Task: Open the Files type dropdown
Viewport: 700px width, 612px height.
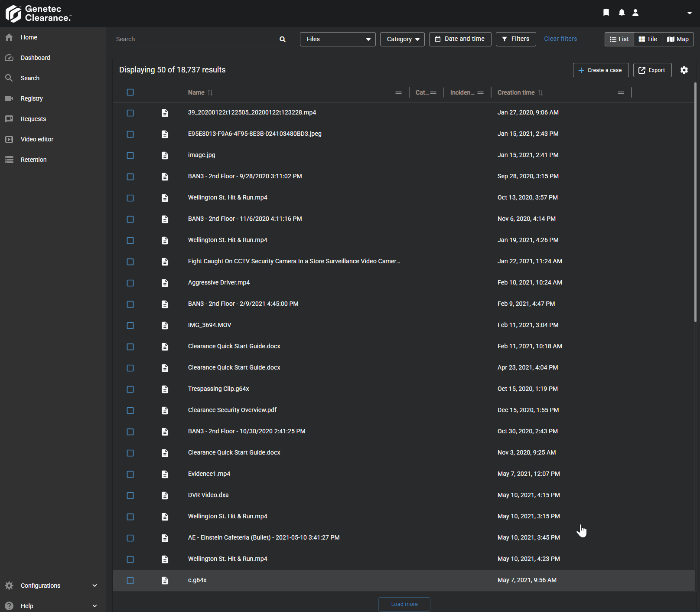Action: tap(338, 39)
